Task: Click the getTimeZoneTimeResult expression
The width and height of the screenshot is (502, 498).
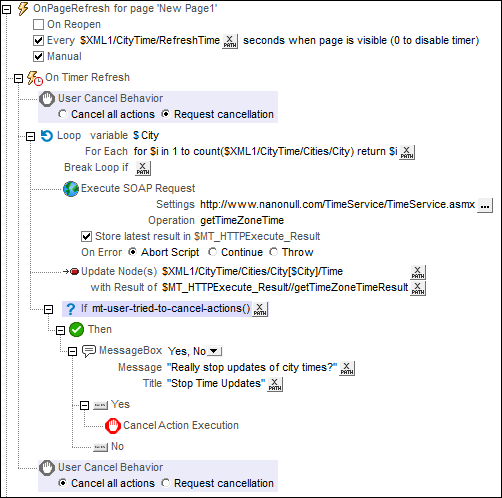Action: [285, 287]
